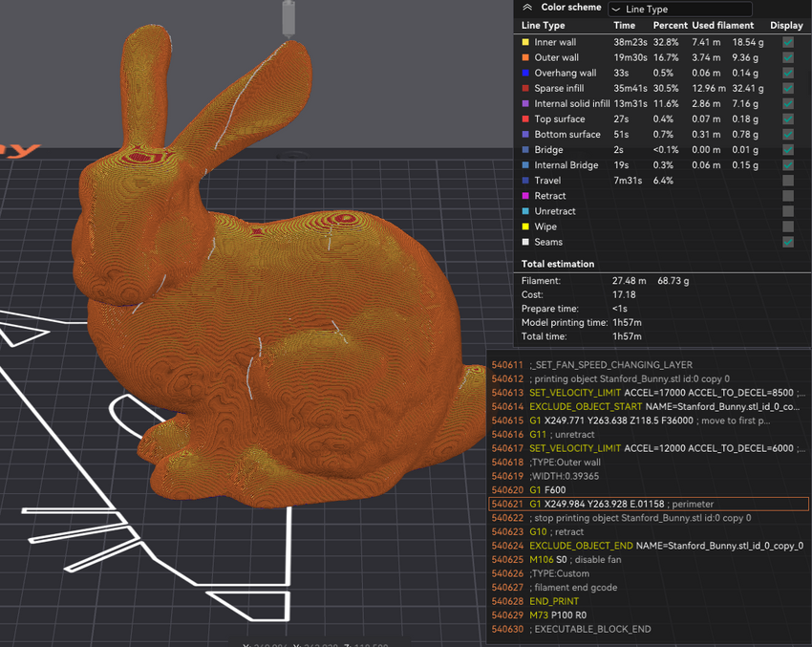Enable Travel moves display
The image size is (812, 647).
(x=787, y=181)
